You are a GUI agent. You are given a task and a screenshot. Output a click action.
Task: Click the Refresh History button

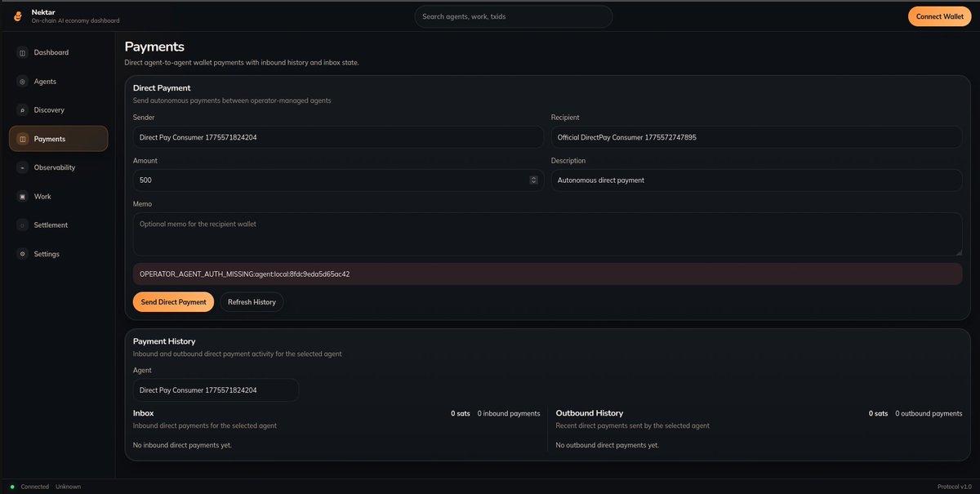252,302
